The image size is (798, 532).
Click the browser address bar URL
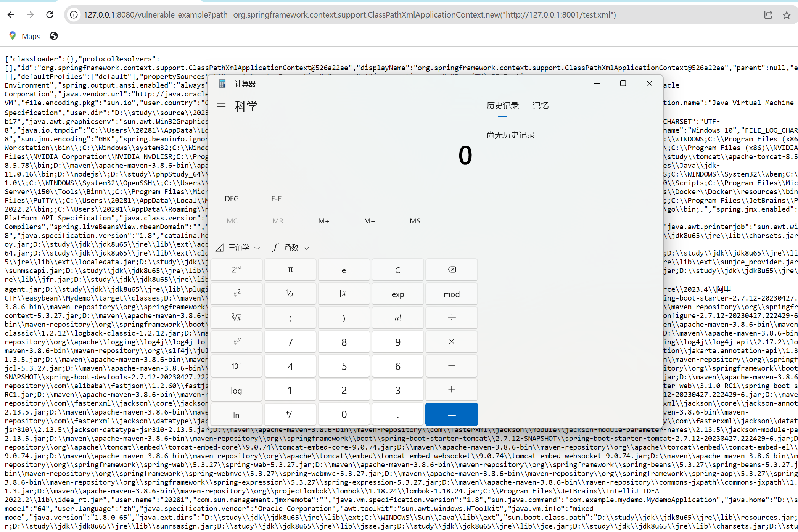pyautogui.click(x=349, y=15)
